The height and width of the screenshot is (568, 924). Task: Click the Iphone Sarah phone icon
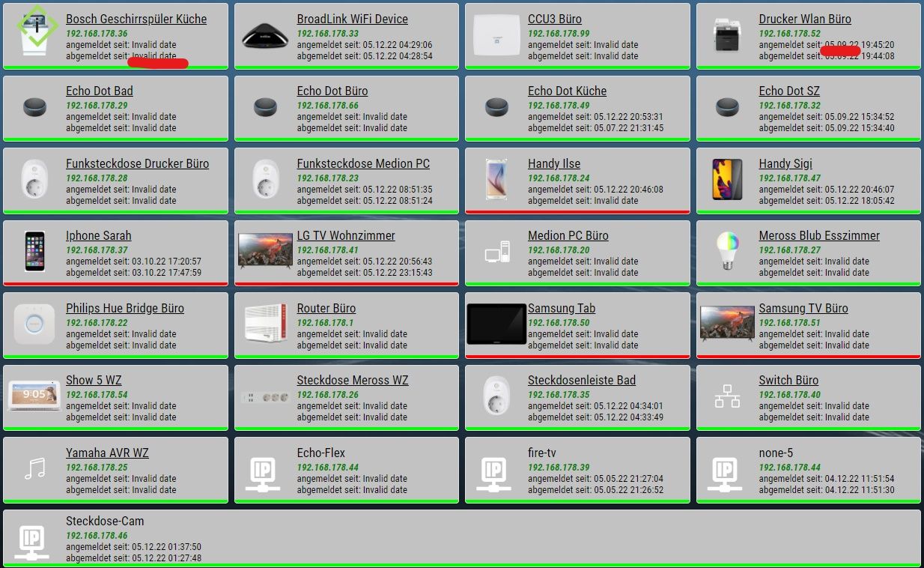(34, 251)
